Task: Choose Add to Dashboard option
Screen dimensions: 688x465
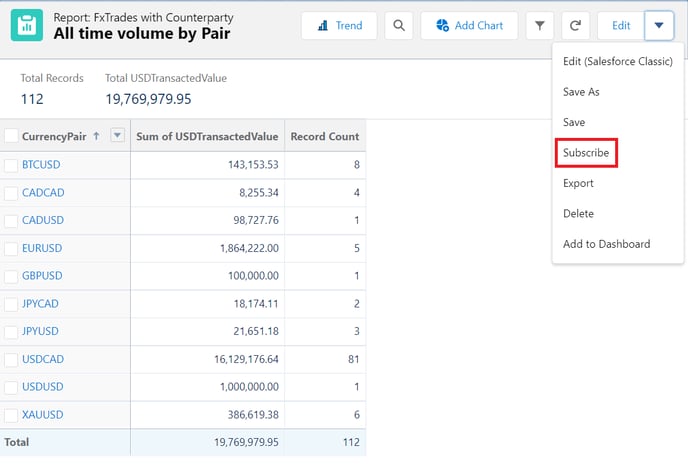Action: 606,244
